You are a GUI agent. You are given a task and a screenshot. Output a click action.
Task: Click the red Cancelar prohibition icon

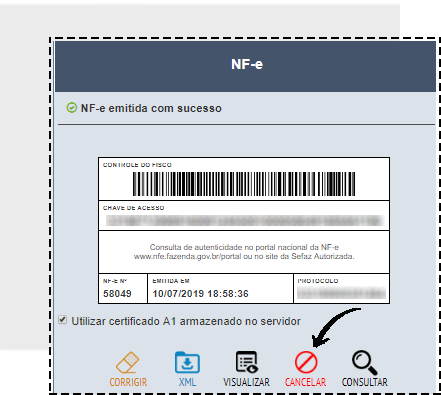coord(306,362)
